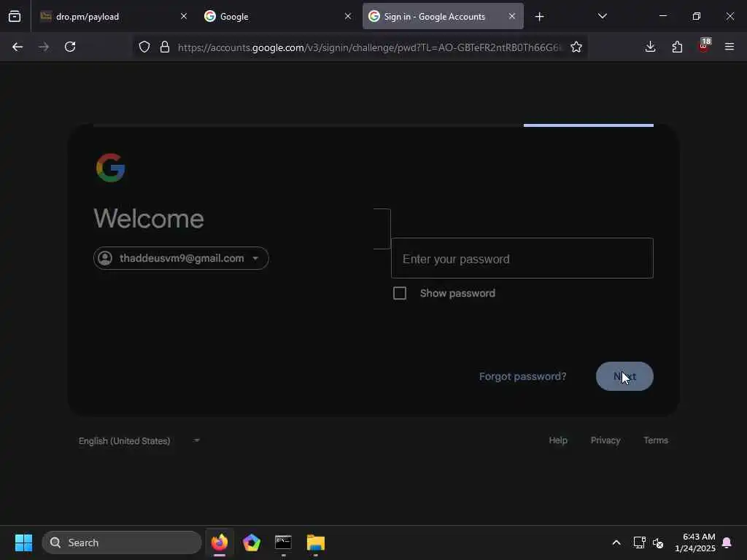Viewport: 747px width, 560px height.
Task: Click the Google G logo
Action: pos(111,168)
